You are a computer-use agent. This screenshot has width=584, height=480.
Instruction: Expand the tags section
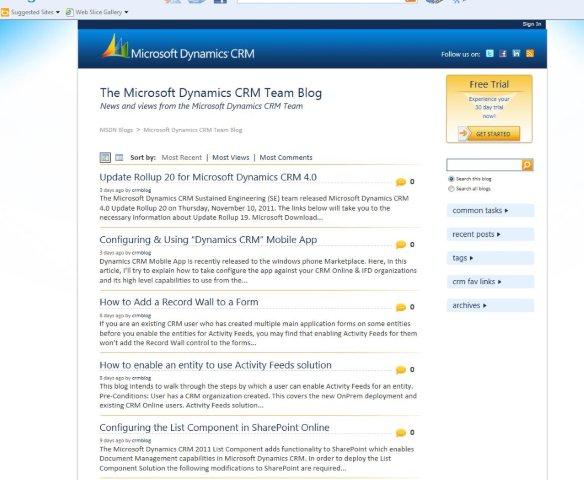pyautogui.click(x=490, y=258)
